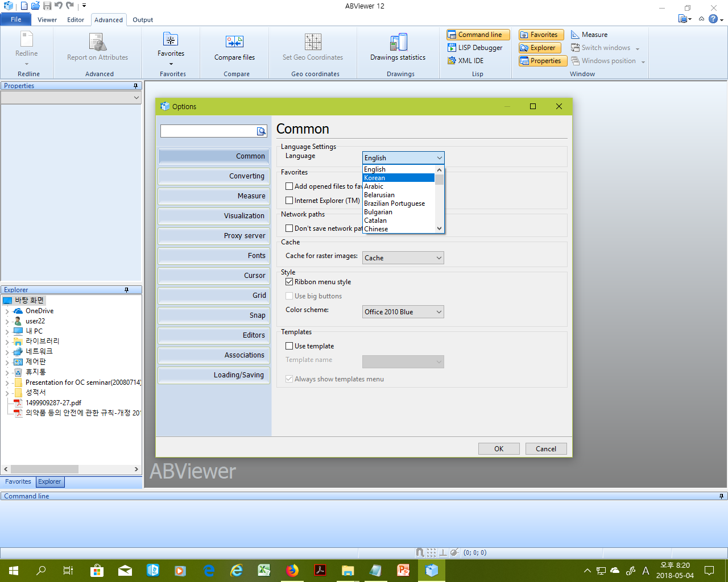Open the Properties panel object dropdown
Image resolution: width=728 pixels, height=582 pixels.
tap(71, 98)
